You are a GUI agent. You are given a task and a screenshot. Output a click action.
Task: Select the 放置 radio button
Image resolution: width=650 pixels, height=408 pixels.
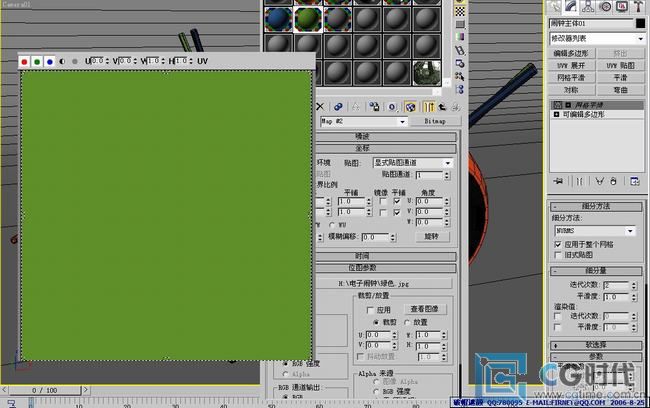click(407, 322)
